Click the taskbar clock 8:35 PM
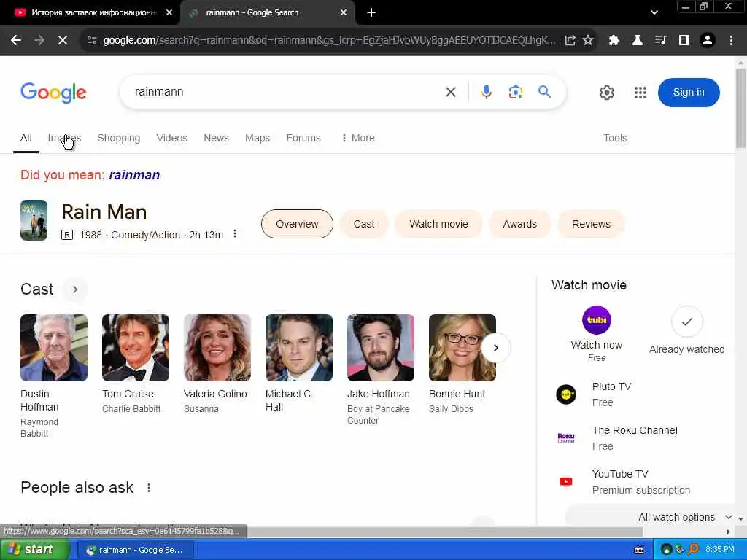Image resolution: width=747 pixels, height=560 pixels. 720,550
